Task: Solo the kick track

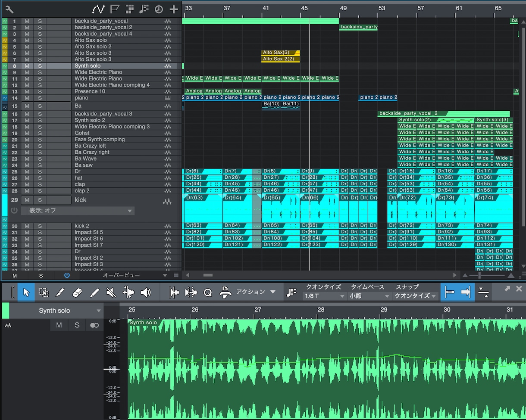Action: (40, 200)
